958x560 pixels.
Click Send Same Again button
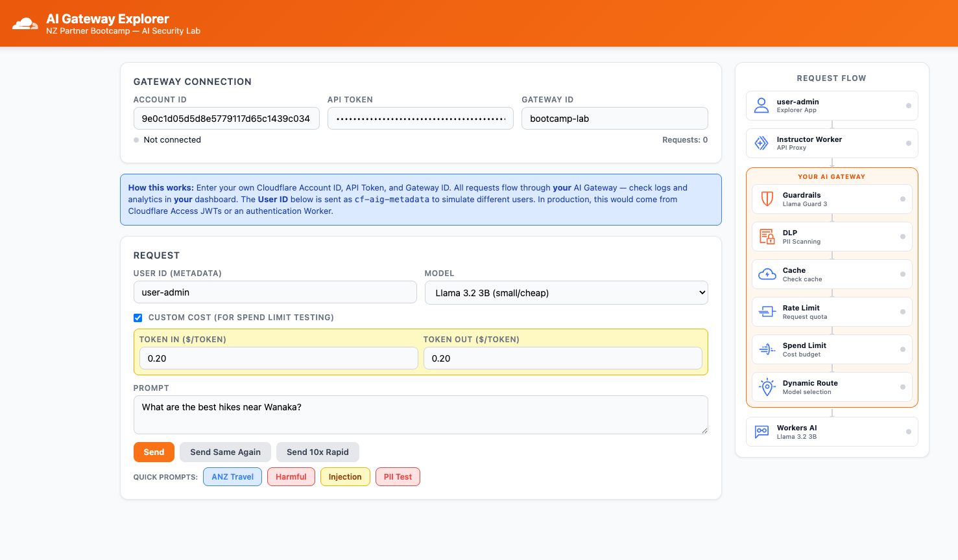coord(225,452)
